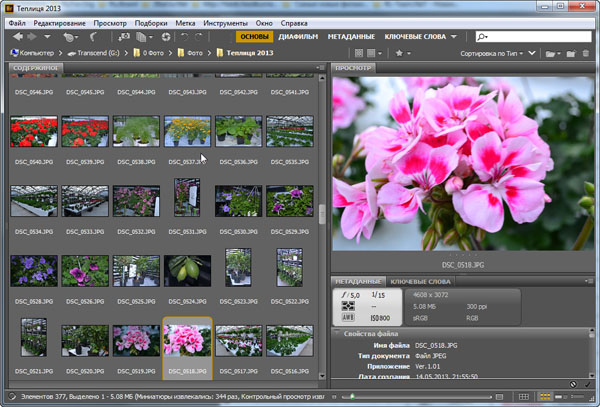Create a new folder icon
Image resolution: width=600 pixels, height=407 pixels.
571,54
